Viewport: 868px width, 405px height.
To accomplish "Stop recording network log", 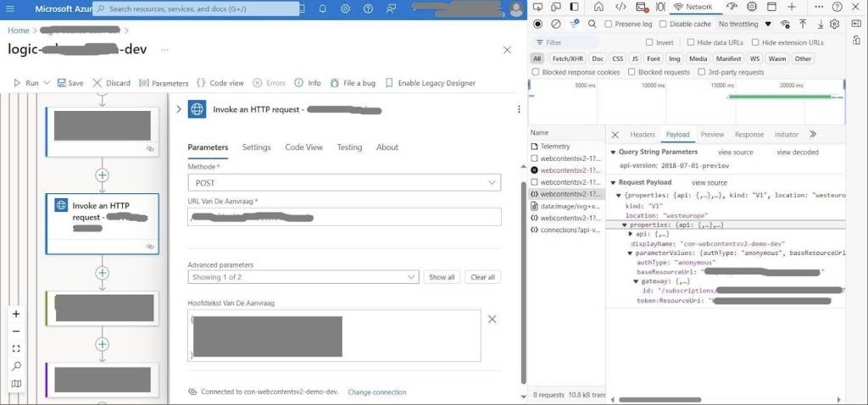I will [537, 25].
